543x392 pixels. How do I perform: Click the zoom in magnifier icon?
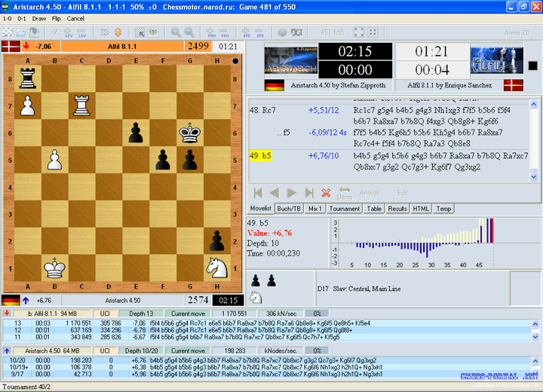pyautogui.click(x=176, y=32)
